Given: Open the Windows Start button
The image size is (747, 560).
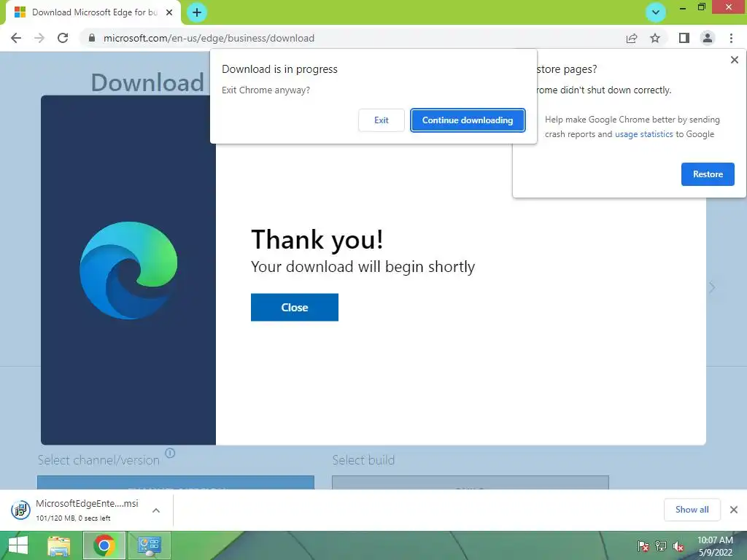Looking at the screenshot, I should coord(18,545).
